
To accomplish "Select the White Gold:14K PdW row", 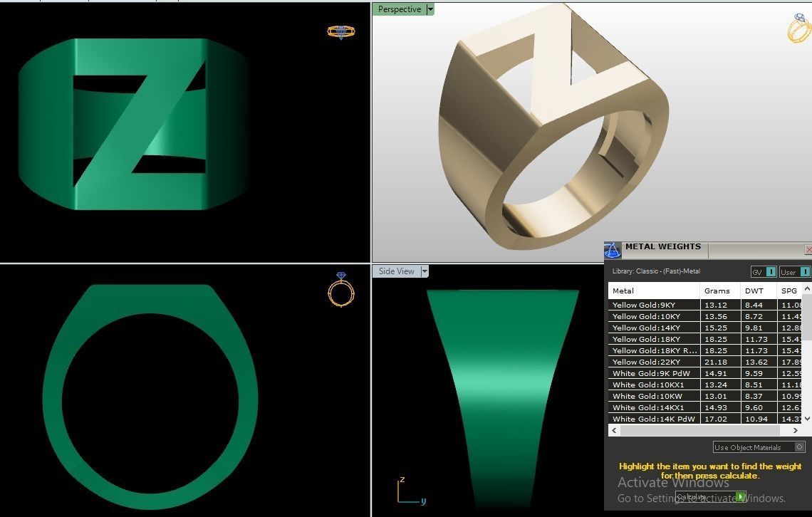I will (x=705, y=419).
